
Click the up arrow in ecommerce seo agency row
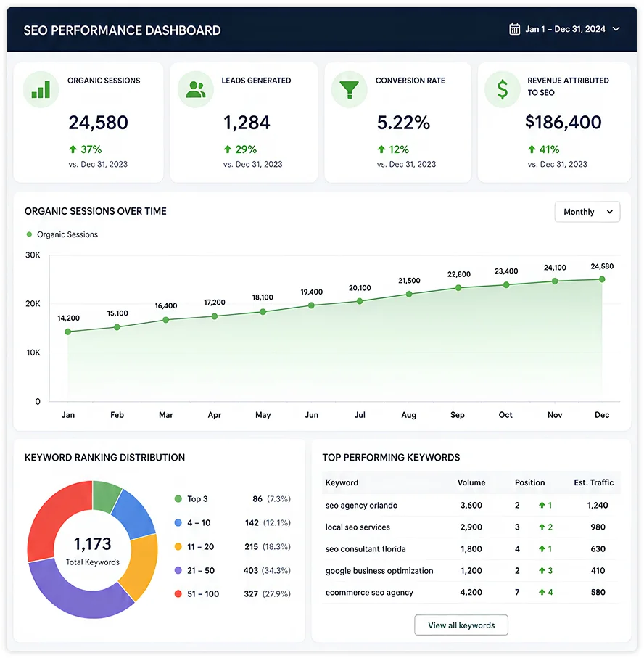[542, 593]
